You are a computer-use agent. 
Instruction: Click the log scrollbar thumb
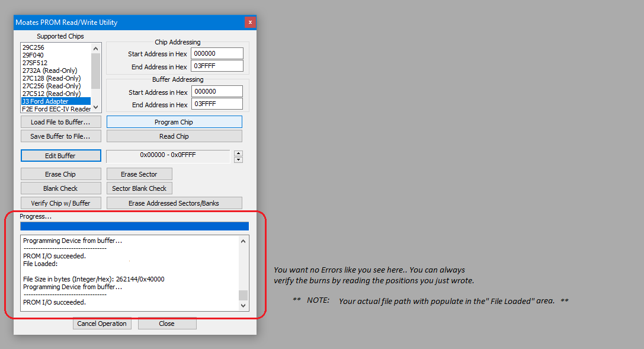click(243, 295)
